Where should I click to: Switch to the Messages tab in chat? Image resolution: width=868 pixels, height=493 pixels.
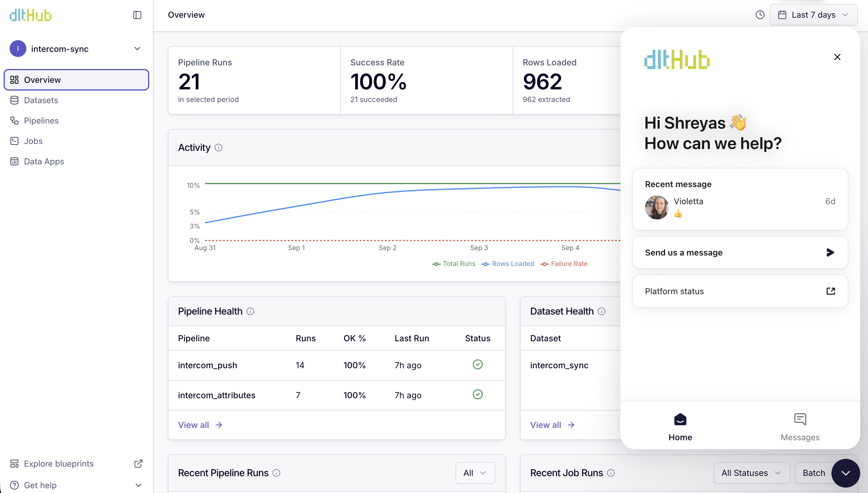coord(800,427)
